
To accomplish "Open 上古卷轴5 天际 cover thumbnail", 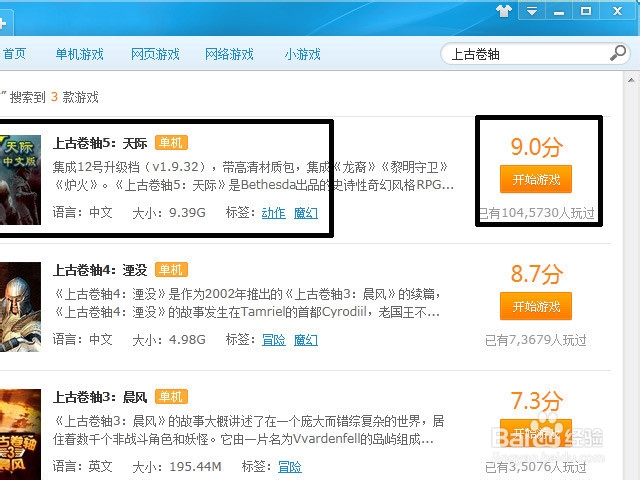I will click(x=20, y=180).
